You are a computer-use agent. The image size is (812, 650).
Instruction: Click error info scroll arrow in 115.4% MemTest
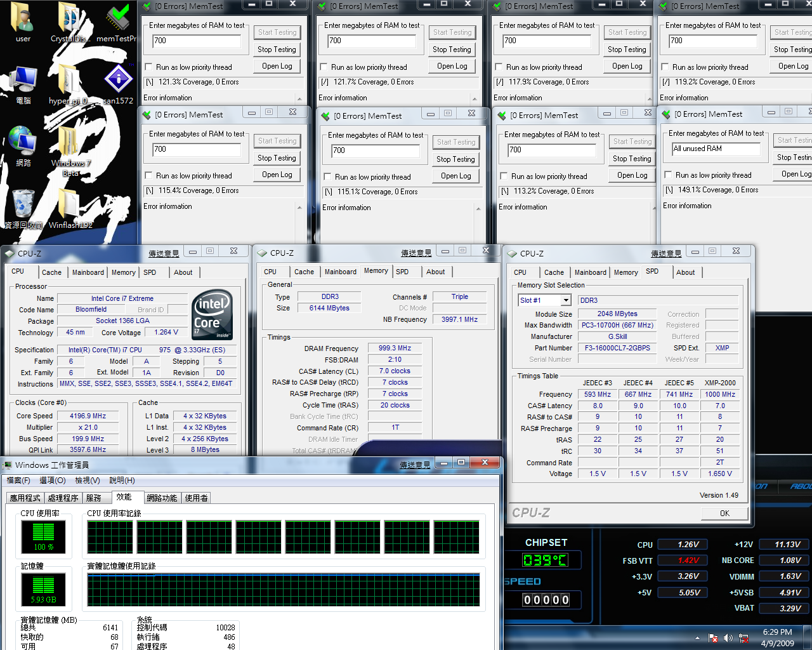pos(299,208)
